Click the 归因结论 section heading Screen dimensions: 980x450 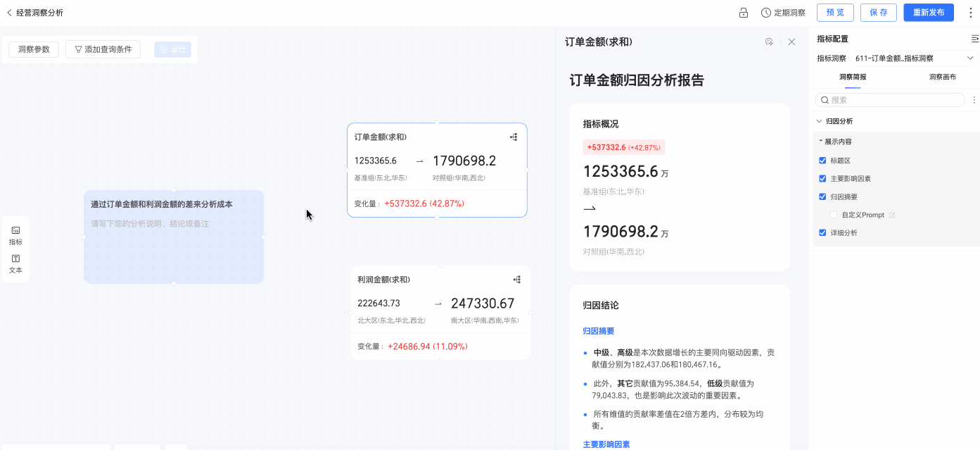click(601, 306)
